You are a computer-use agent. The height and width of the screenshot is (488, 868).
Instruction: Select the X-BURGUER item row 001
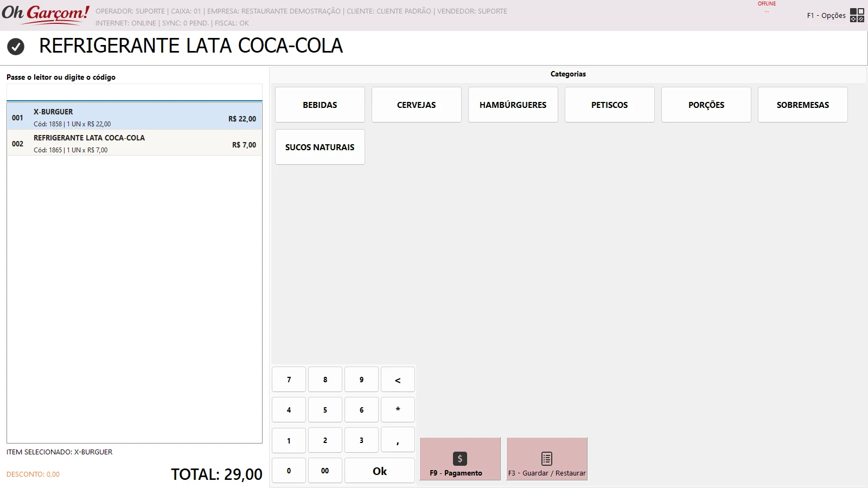point(135,117)
